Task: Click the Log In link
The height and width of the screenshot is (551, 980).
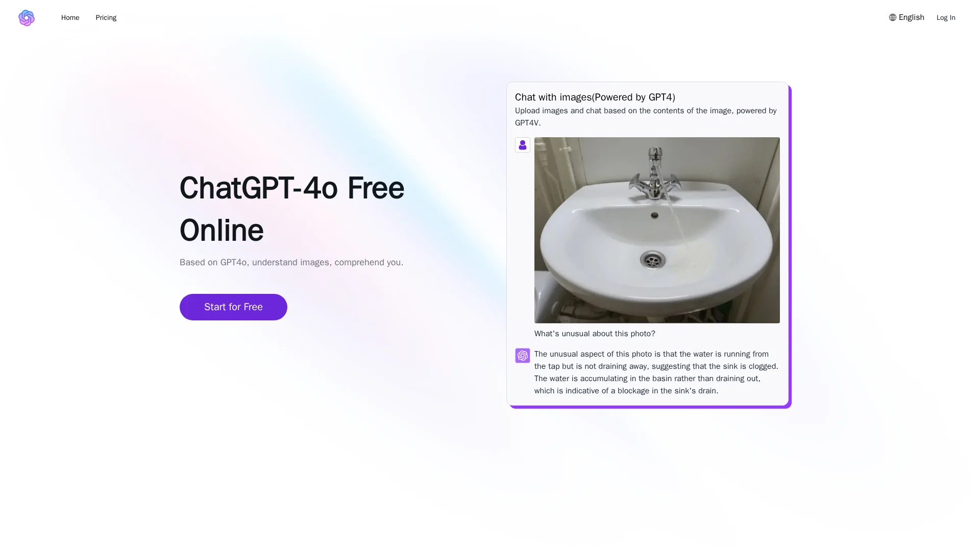Action: (946, 18)
